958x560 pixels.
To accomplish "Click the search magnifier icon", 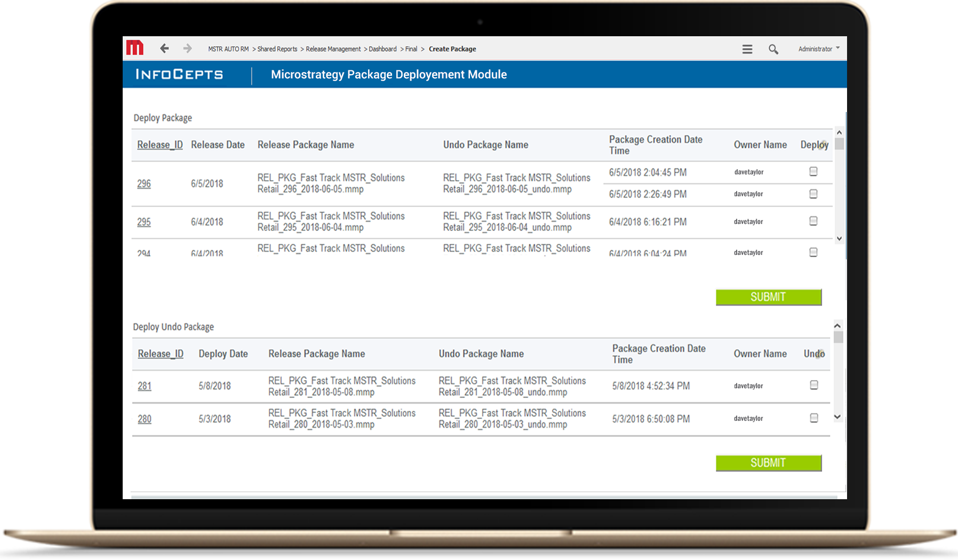I will (x=773, y=49).
